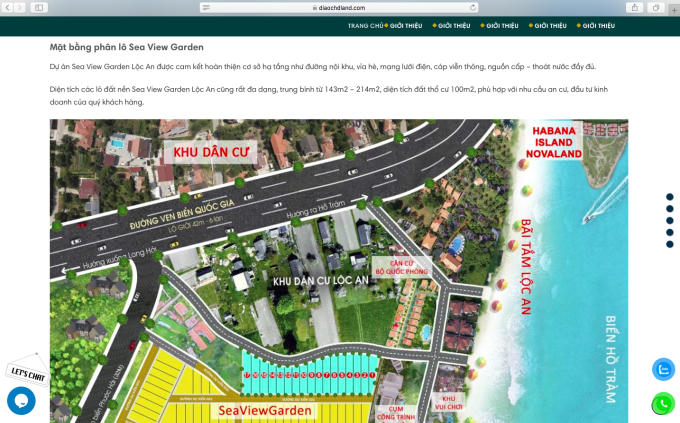Open the blue chat bubble widget
This screenshot has height=423, width=680.
click(x=21, y=400)
